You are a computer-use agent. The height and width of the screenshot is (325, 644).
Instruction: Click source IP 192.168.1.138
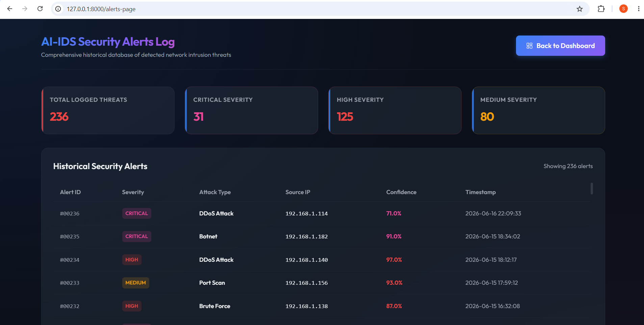point(307,306)
